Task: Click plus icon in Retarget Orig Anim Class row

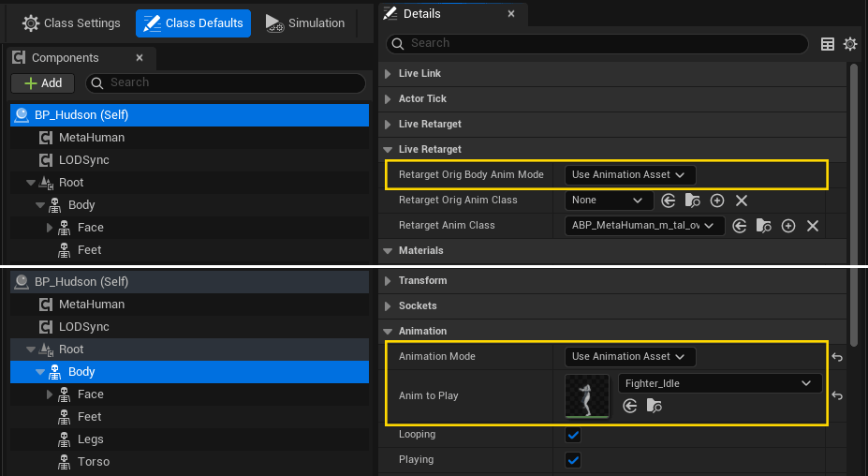Action: [717, 201]
